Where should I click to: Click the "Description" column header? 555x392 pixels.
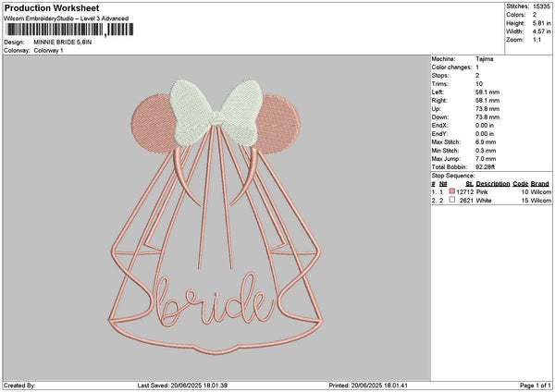pos(493,183)
